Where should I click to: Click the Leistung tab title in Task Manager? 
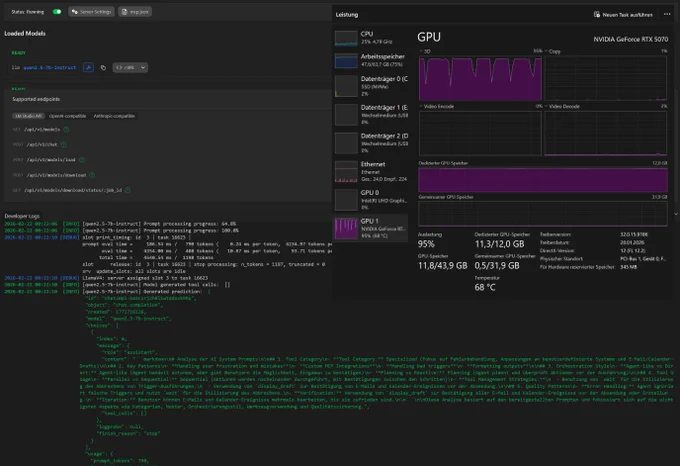(347, 15)
